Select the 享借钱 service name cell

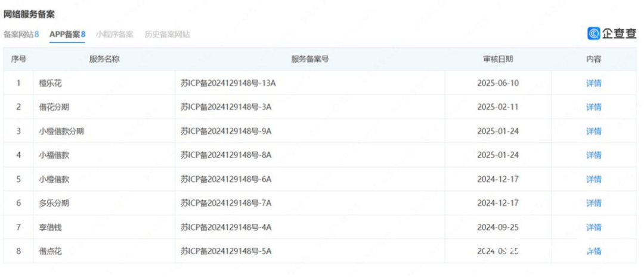(51, 227)
